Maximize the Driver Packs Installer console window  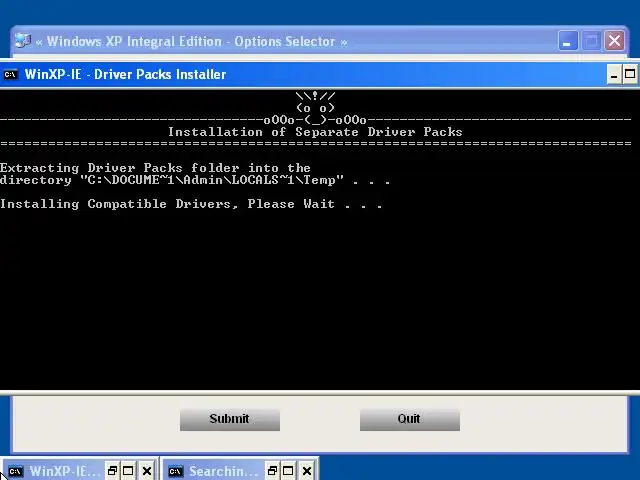click(x=630, y=74)
